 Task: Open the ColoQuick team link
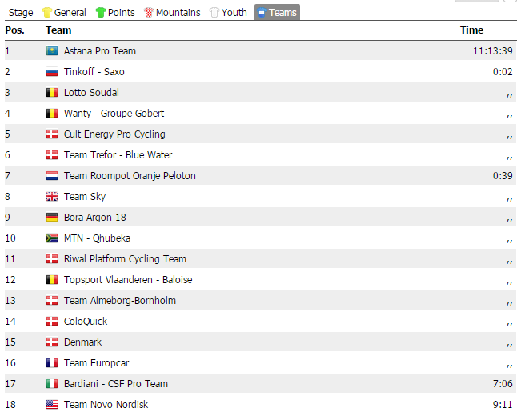[x=86, y=322]
